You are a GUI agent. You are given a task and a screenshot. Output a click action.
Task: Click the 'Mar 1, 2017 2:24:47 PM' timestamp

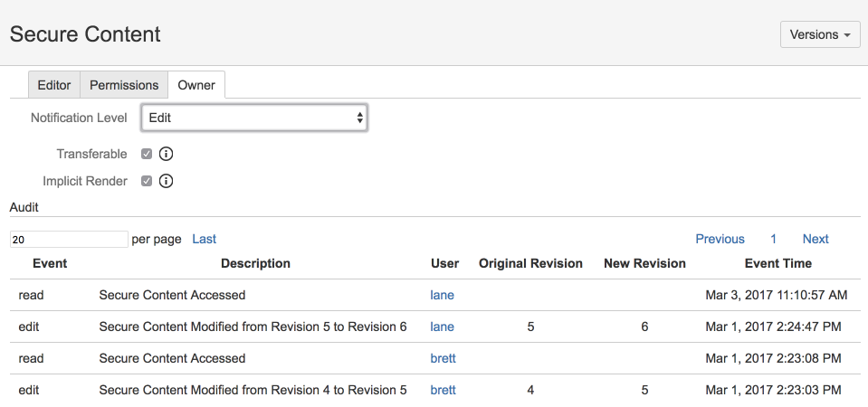click(773, 327)
